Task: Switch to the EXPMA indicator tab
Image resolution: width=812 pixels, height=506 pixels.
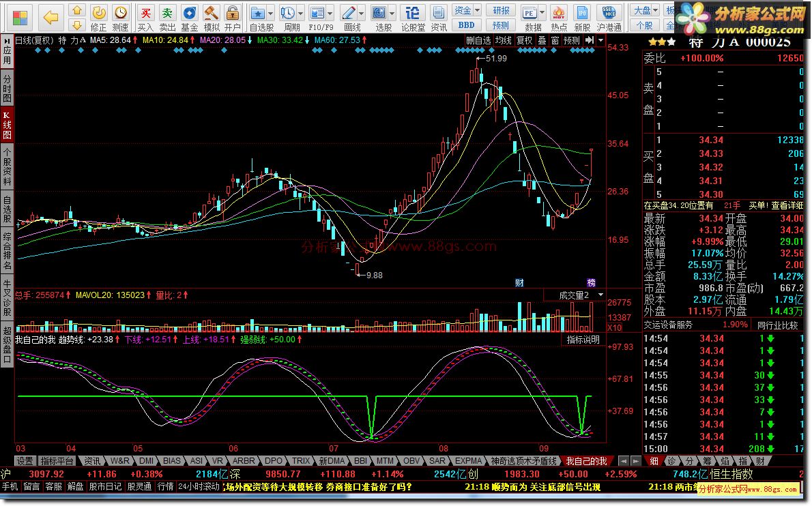Action: (468, 460)
